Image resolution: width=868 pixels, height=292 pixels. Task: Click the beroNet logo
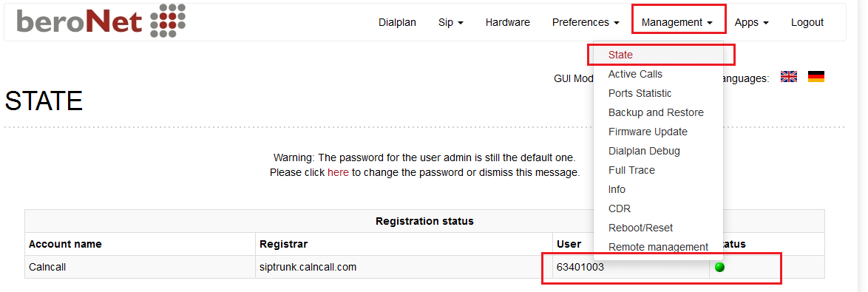(x=101, y=21)
